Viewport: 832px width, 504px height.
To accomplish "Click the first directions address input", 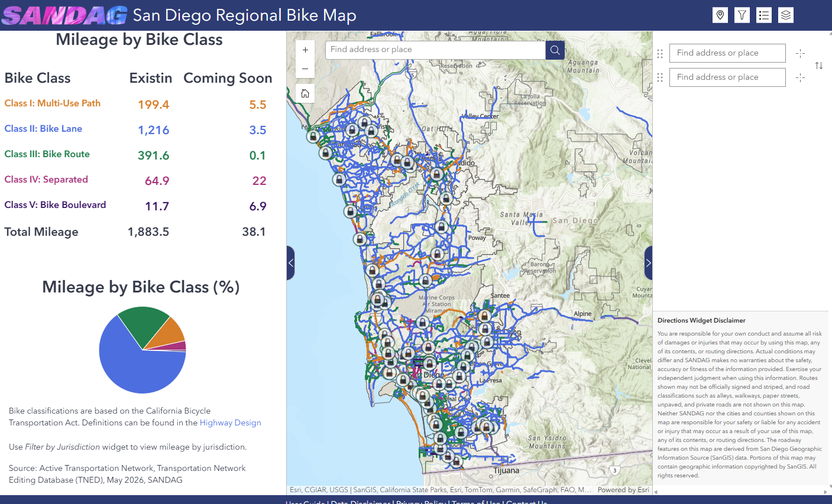I will 727,53.
